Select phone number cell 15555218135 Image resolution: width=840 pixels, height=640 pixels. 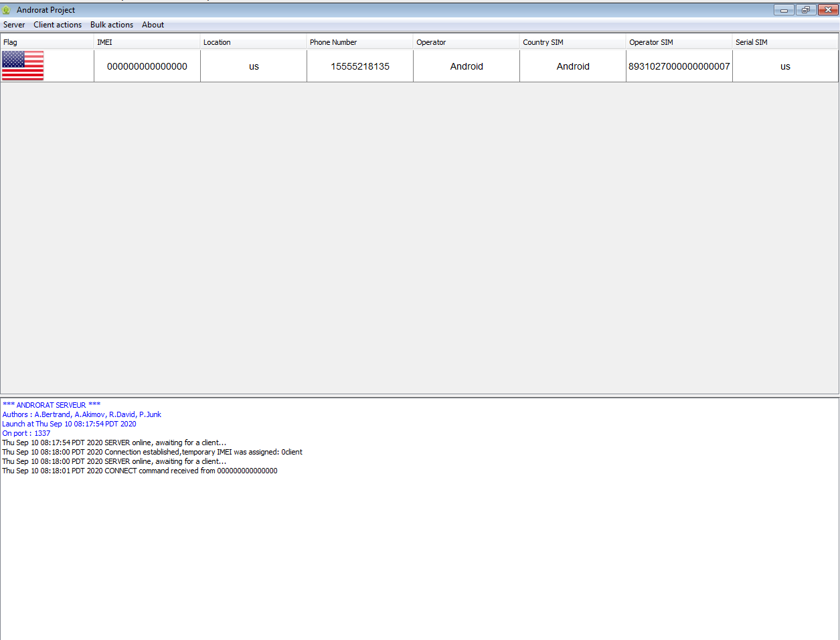click(x=360, y=66)
